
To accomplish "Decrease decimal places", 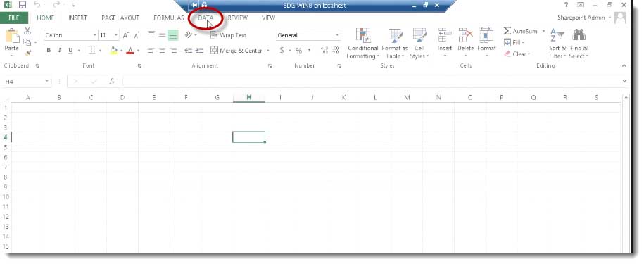I will 336,51.
